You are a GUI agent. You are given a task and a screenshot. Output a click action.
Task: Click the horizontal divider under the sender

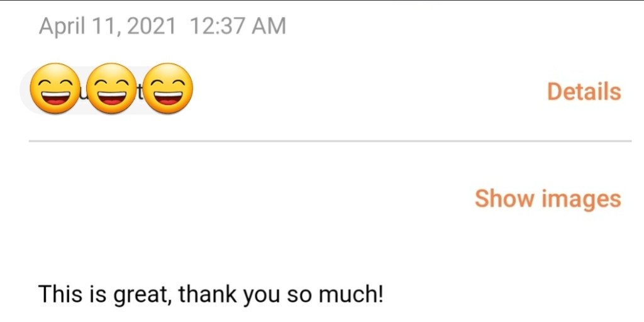coord(330,142)
